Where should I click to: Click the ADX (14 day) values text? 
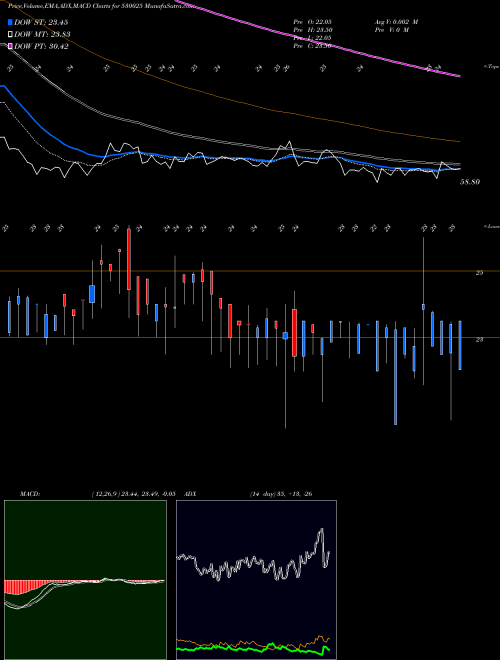[281, 494]
